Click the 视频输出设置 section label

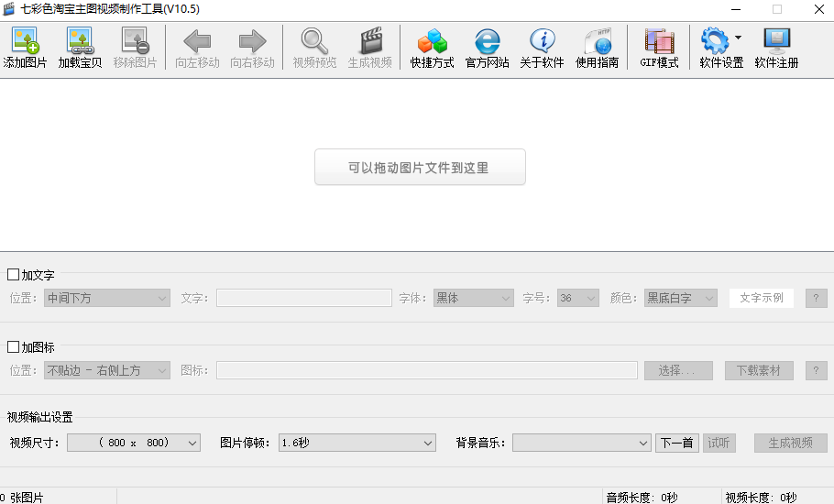pyautogui.click(x=40, y=417)
